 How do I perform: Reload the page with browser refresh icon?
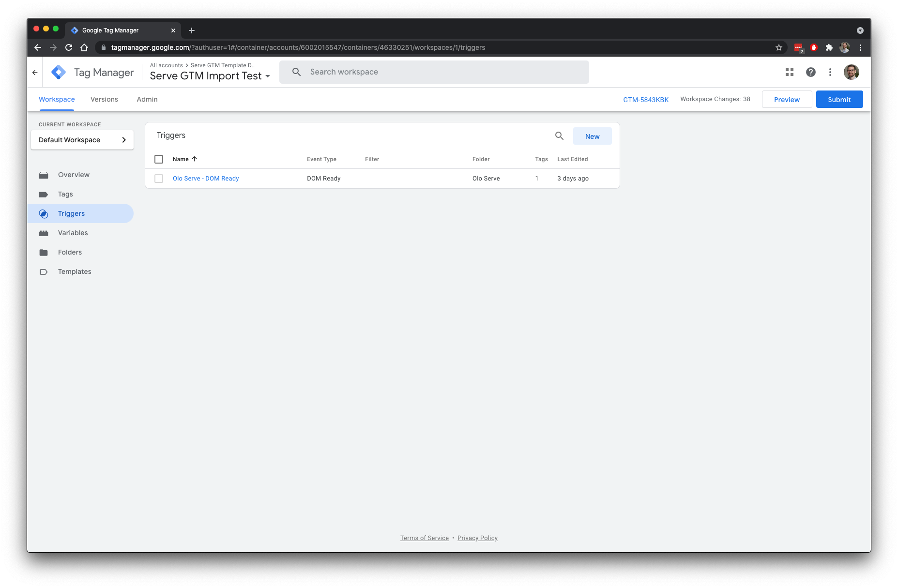(69, 47)
